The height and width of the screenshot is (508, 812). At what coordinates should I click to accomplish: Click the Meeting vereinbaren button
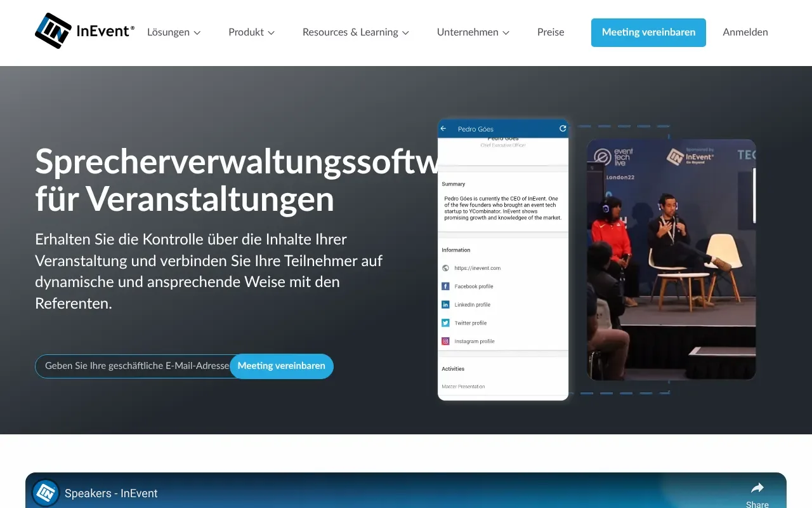point(648,32)
